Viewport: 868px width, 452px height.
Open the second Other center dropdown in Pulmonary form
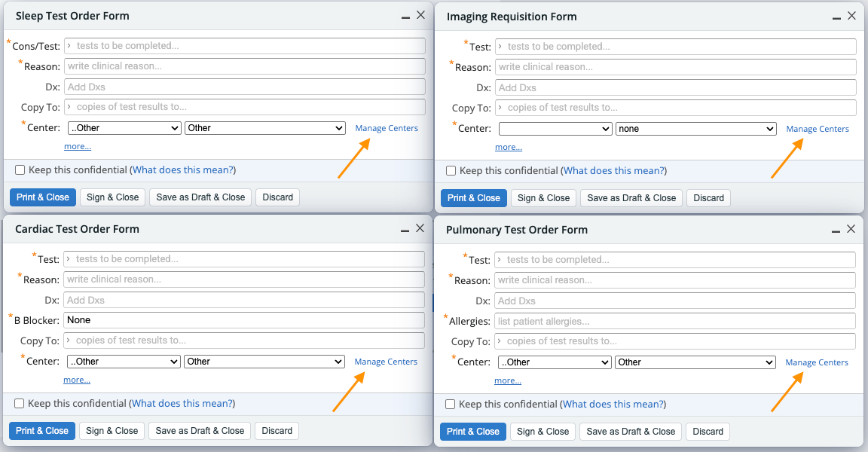695,362
